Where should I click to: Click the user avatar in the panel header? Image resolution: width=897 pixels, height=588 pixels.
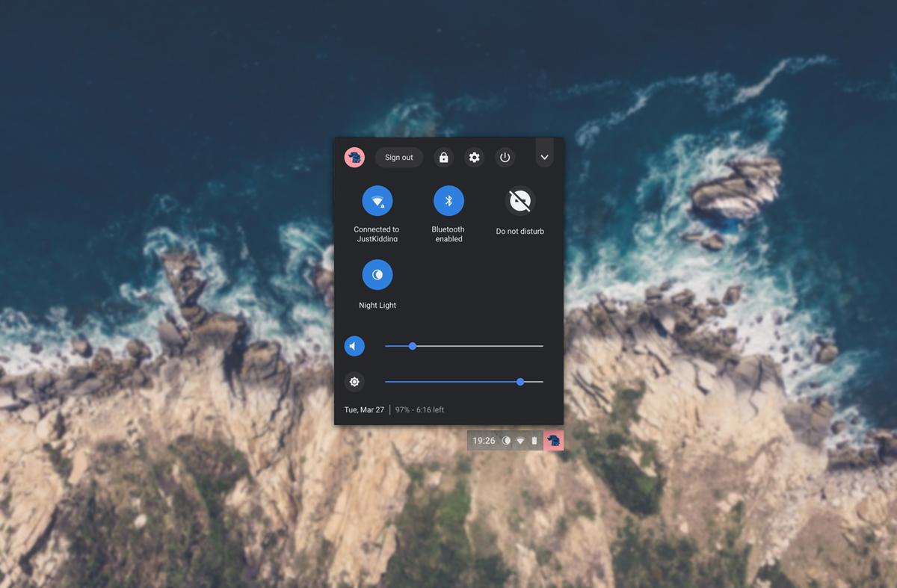click(x=354, y=158)
